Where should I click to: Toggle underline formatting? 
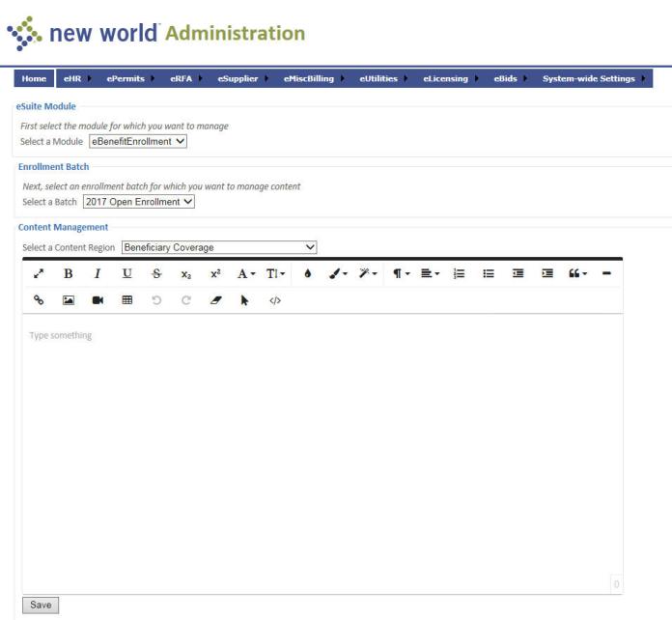pos(127,274)
